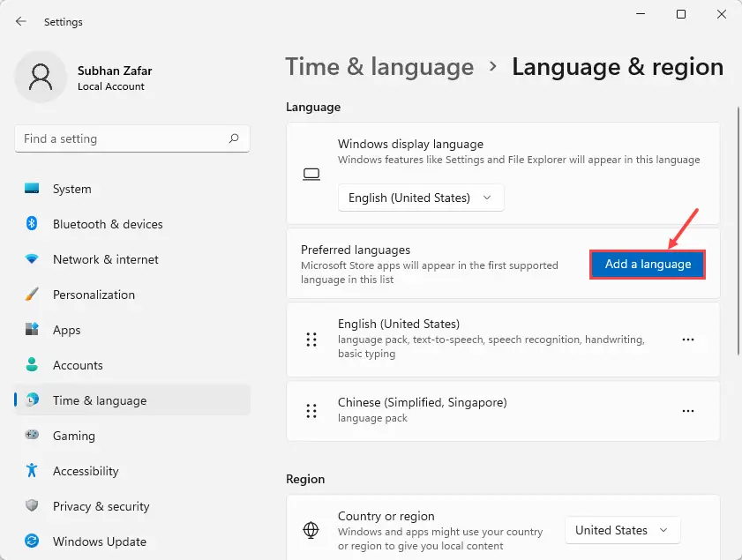The image size is (742, 560).
Task: Click the System monitor icon
Action: click(x=32, y=188)
